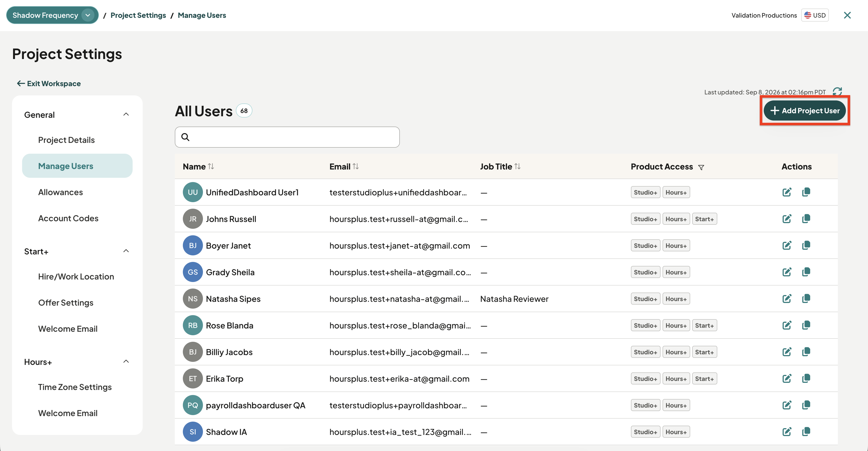868x451 pixels.
Task: Edit the Johns Russell user row
Action: pyautogui.click(x=787, y=219)
